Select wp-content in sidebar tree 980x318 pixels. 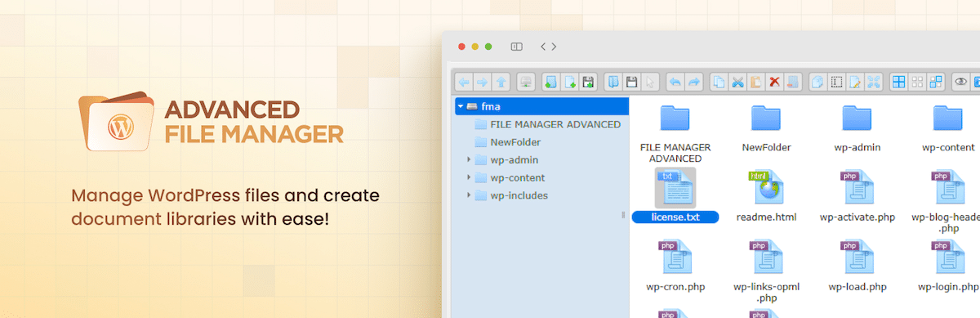[510, 177]
